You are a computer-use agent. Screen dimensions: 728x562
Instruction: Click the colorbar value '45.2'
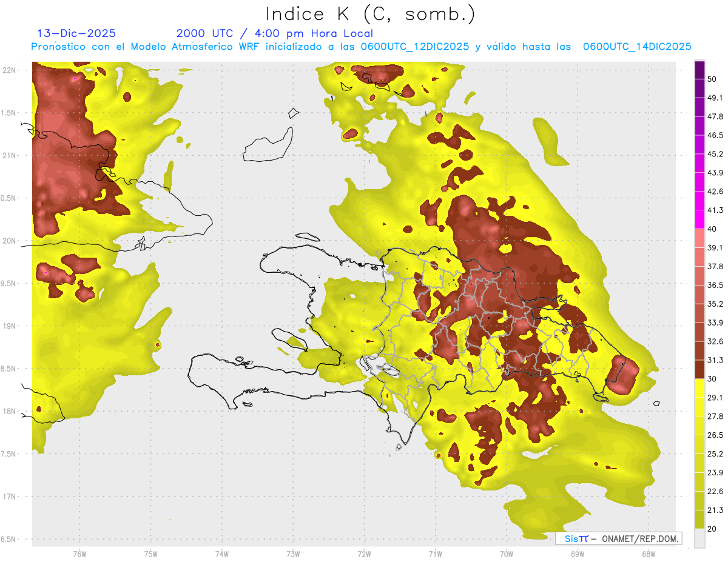click(x=715, y=154)
